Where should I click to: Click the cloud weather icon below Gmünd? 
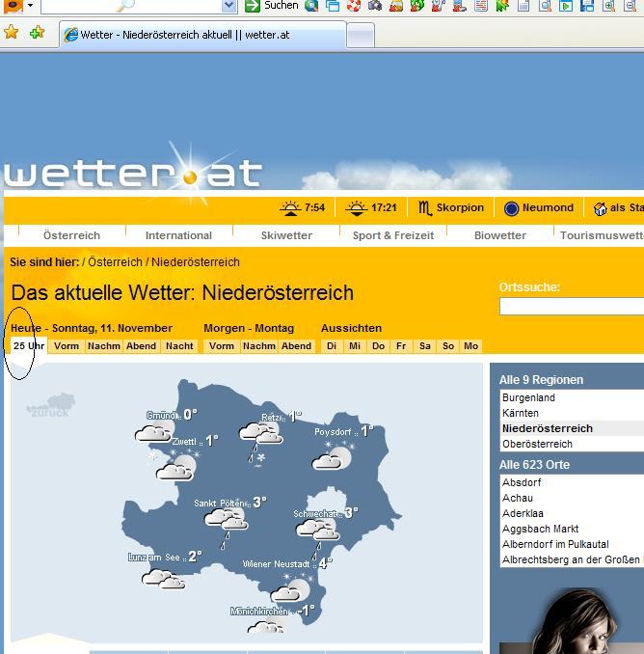154,431
